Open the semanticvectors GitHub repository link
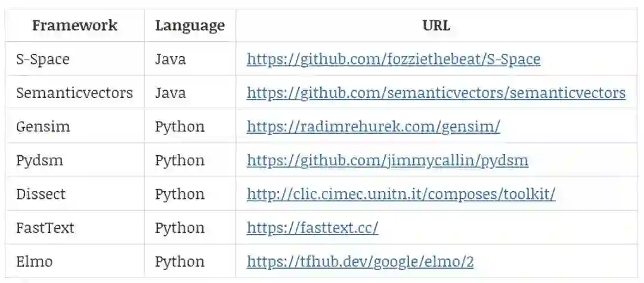 coord(436,93)
